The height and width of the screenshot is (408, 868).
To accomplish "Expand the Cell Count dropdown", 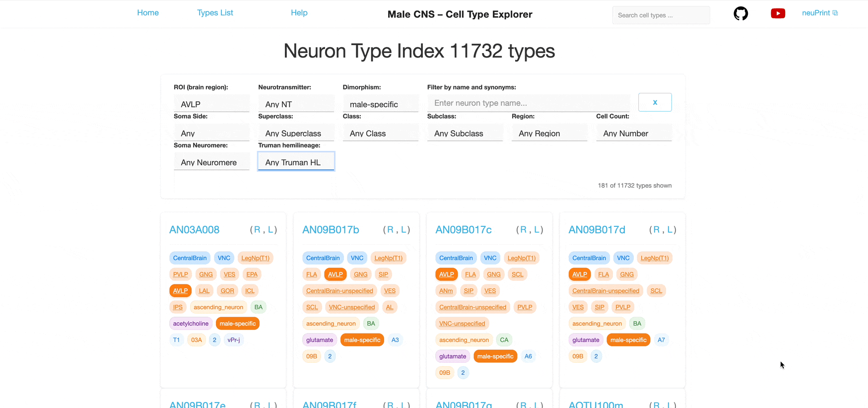I will coord(634,133).
